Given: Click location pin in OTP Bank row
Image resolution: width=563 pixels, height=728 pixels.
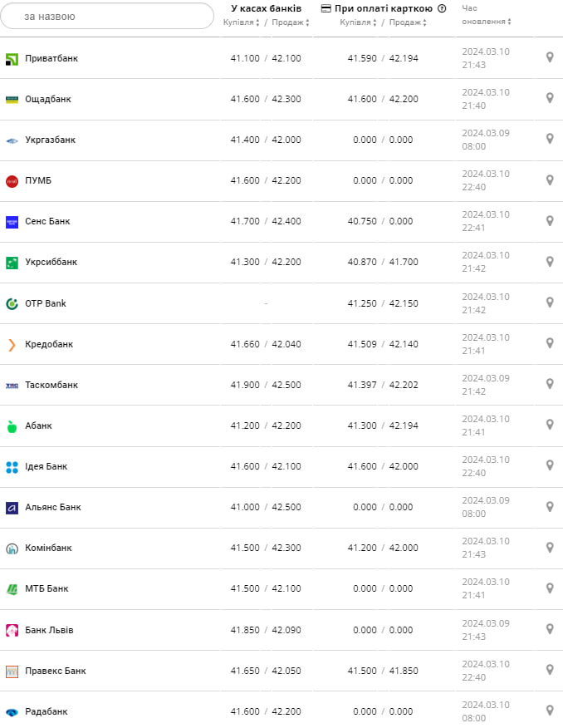Looking at the screenshot, I should 549,303.
